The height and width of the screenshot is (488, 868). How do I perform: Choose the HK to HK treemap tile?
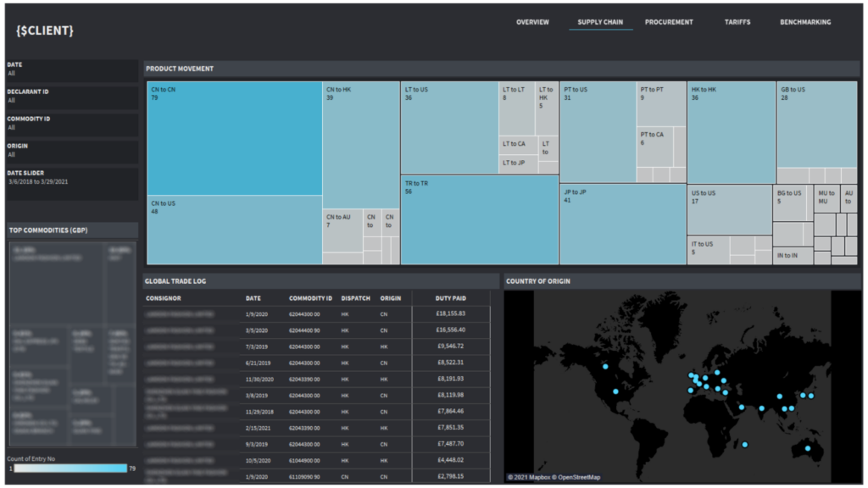click(732, 133)
